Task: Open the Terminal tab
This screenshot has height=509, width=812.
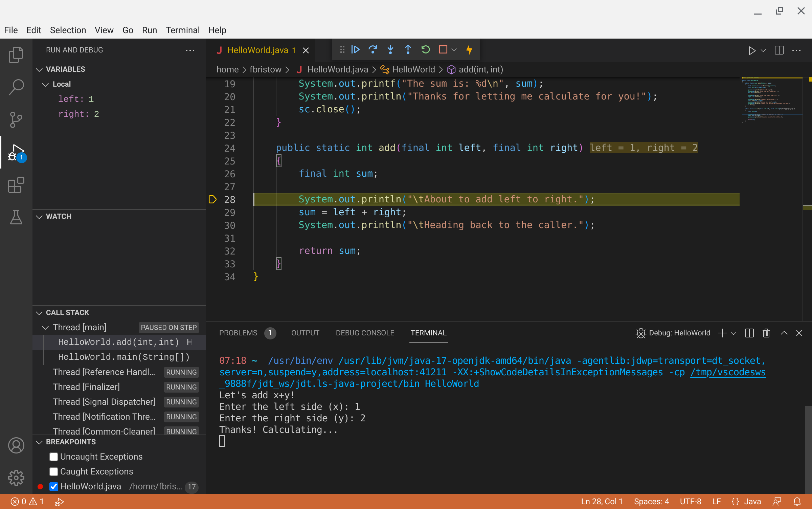Action: coord(428,333)
